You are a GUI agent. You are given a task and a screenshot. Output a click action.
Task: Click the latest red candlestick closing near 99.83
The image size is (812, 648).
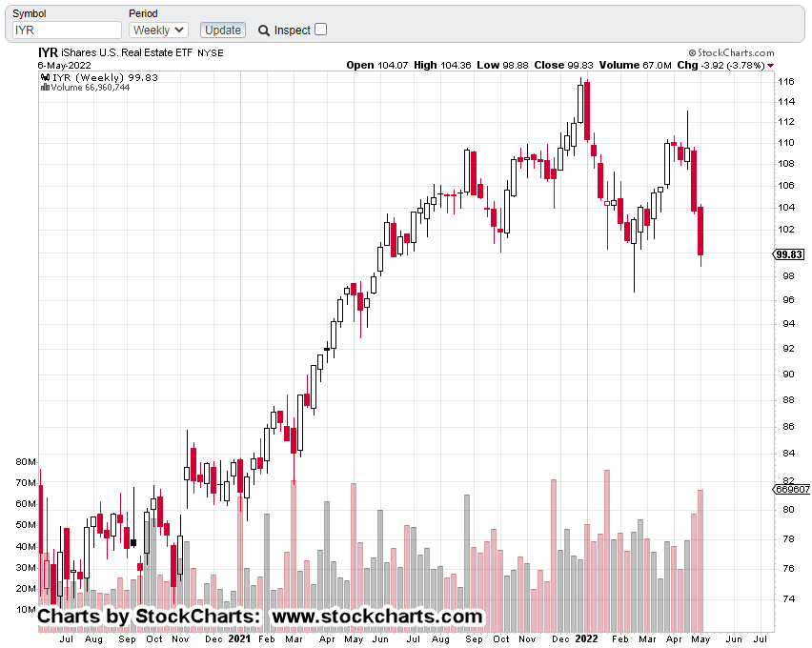click(x=700, y=231)
